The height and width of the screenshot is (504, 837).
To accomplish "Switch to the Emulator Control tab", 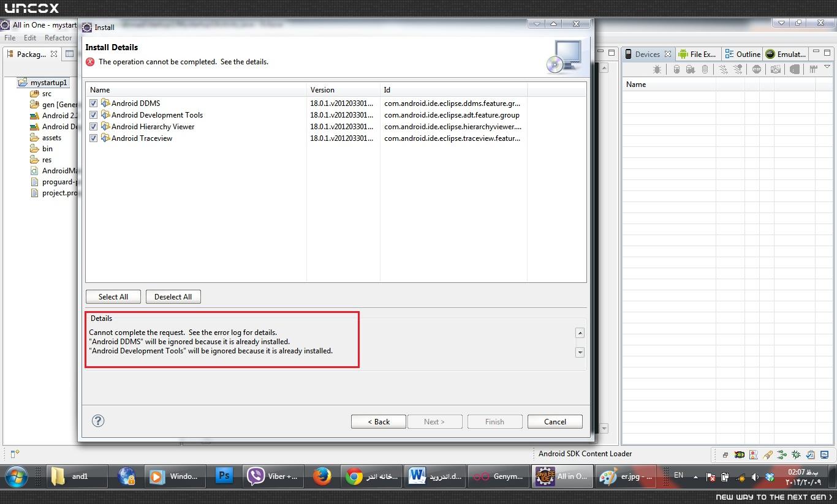I will (x=786, y=55).
